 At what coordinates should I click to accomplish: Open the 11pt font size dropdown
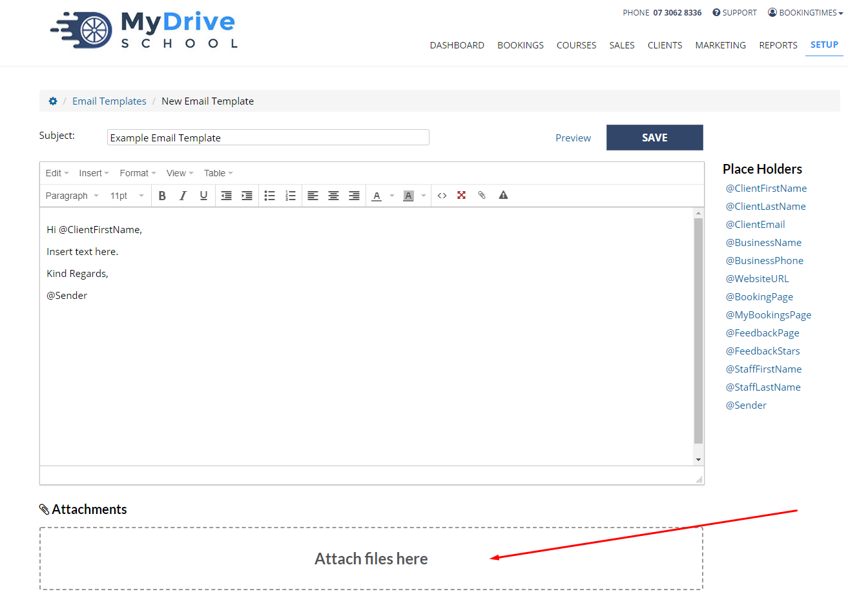coord(127,196)
